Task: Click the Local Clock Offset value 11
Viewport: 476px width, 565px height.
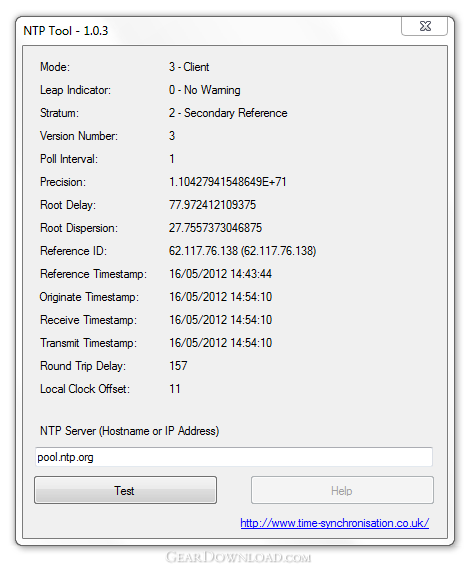Action: tap(175, 389)
